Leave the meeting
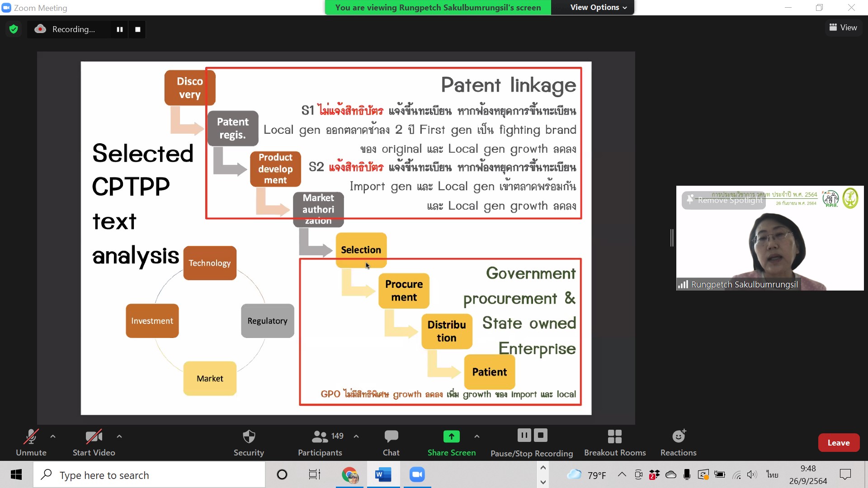Viewport: 868px width, 488px height. click(839, 443)
